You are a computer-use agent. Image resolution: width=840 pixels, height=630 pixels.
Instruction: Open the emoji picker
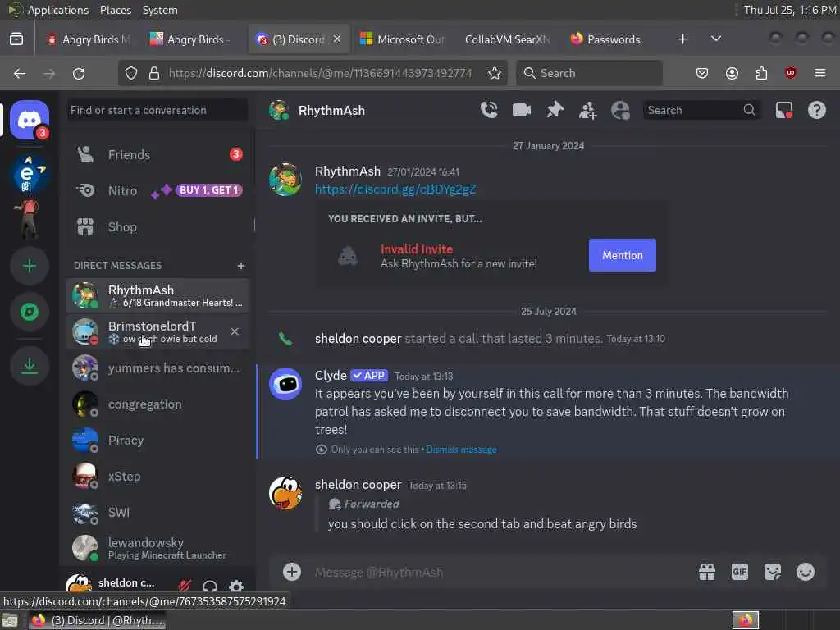point(806,572)
